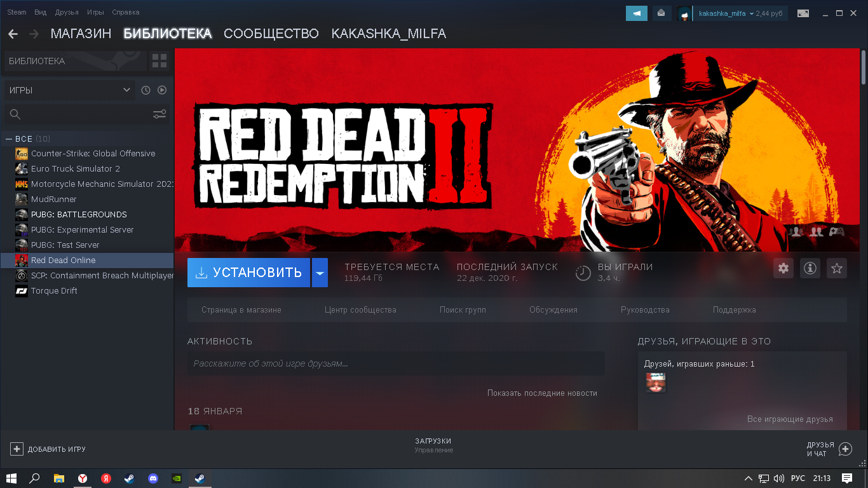Click the Counter-Strike: Global Offensive game icon

click(22, 154)
